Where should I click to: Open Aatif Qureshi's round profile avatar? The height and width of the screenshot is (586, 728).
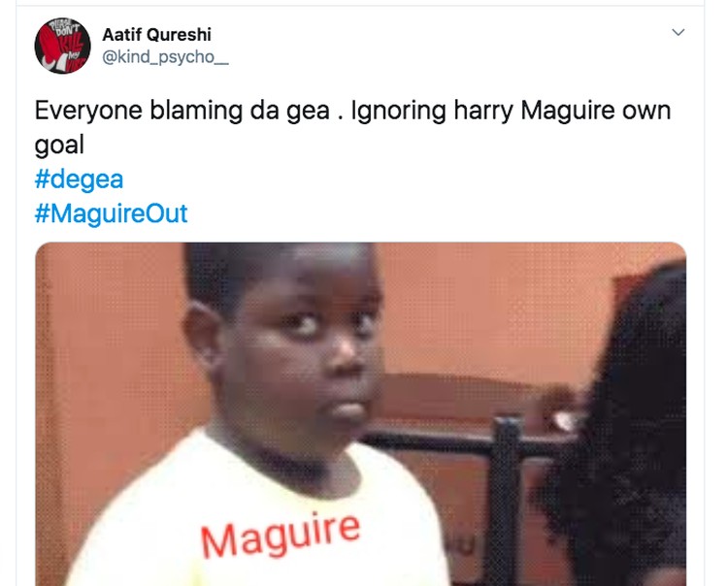pos(63,46)
